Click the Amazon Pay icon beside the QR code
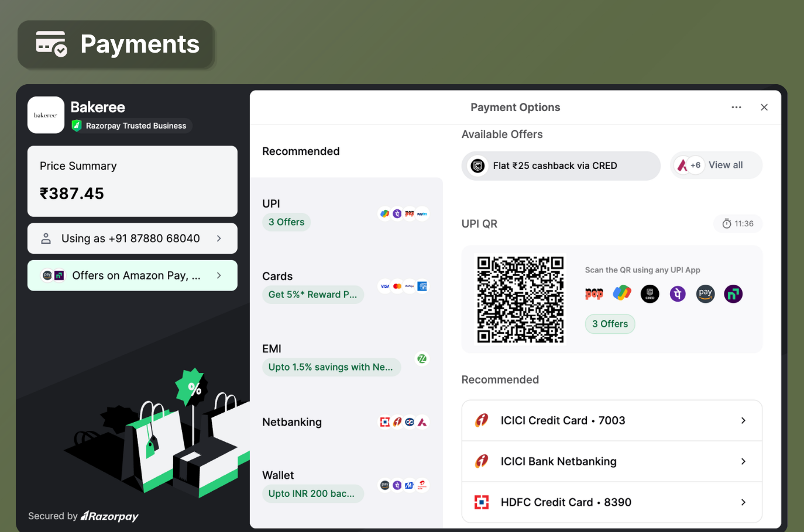 point(706,293)
